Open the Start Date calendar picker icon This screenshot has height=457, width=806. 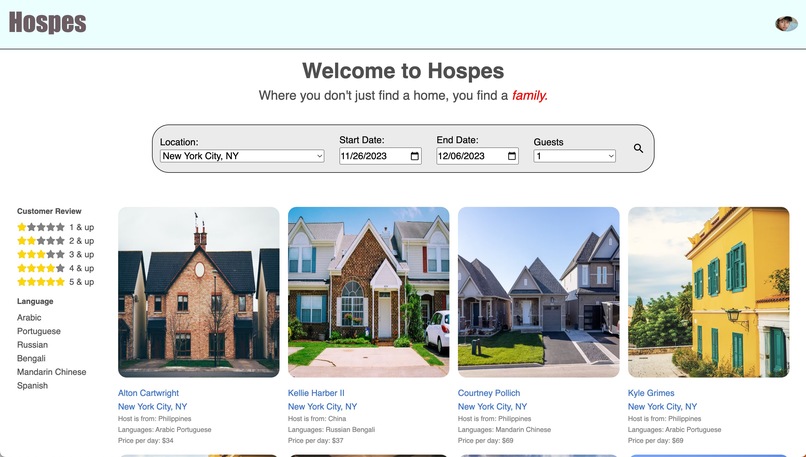tap(415, 156)
